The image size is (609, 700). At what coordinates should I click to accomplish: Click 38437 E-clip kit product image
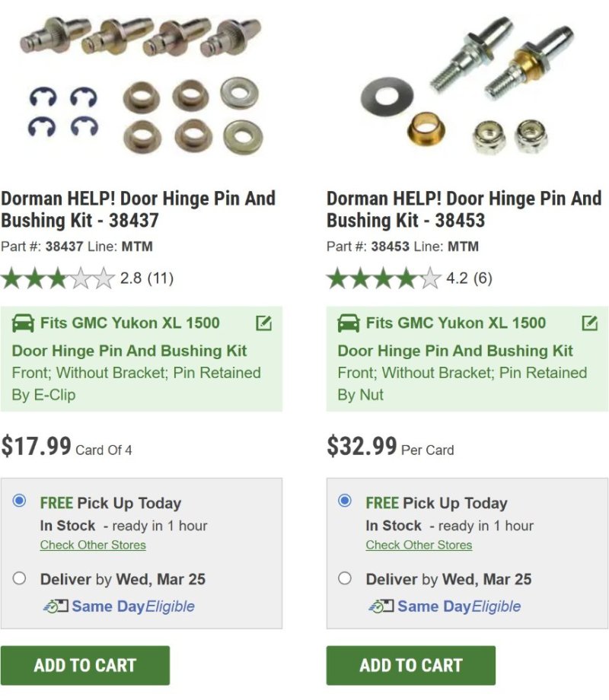141,84
